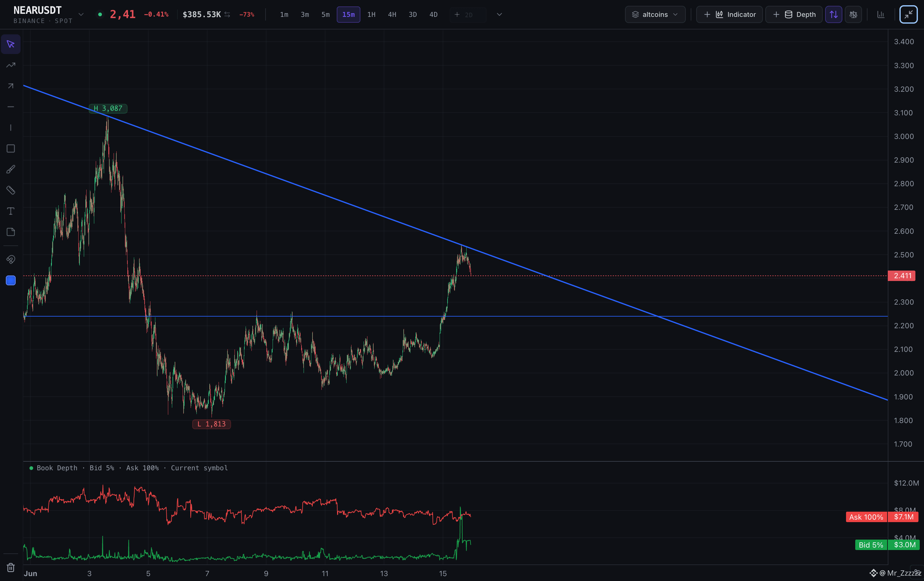
Task: Select the ruler measure tool
Action: click(x=11, y=190)
